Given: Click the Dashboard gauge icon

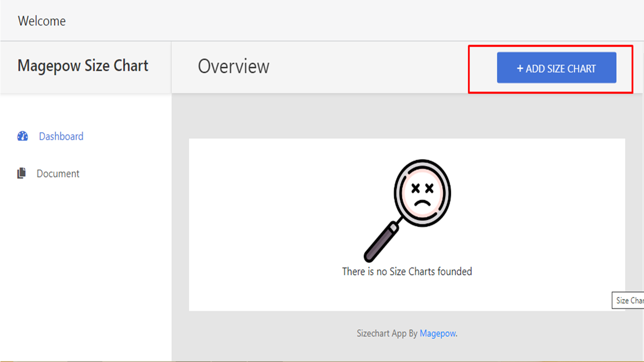Looking at the screenshot, I should (x=23, y=136).
